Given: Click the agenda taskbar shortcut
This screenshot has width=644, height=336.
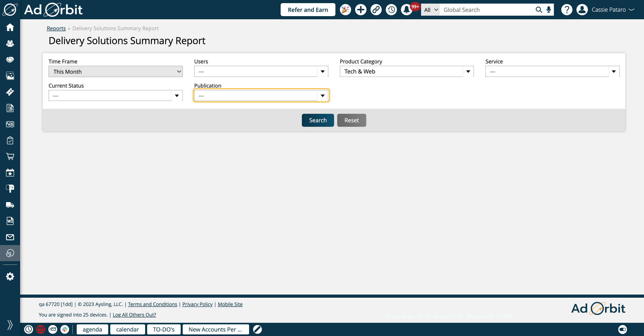Looking at the screenshot, I should (92, 330).
